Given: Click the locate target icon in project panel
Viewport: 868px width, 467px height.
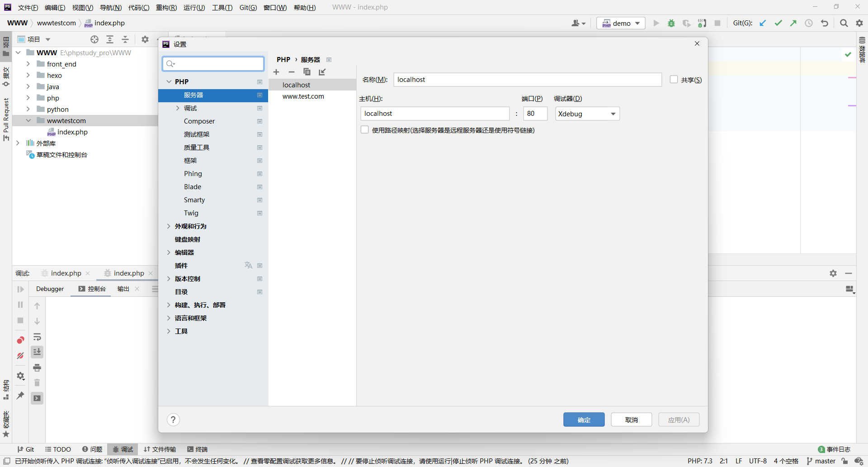Looking at the screenshot, I should tap(94, 39).
